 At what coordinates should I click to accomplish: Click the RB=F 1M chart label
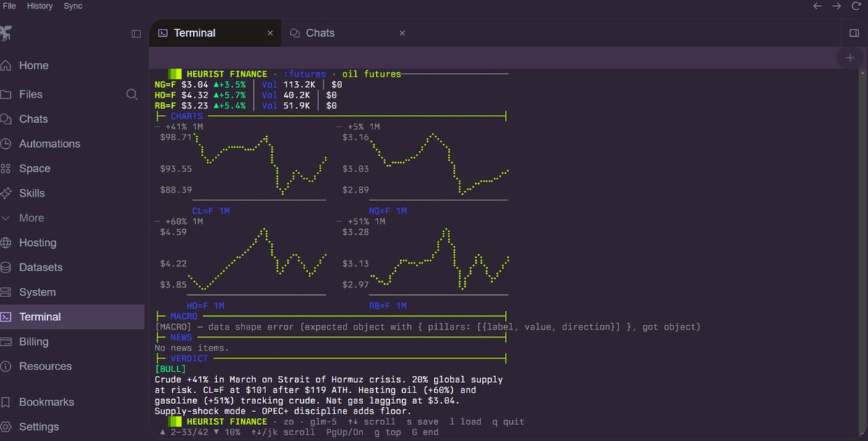click(388, 306)
